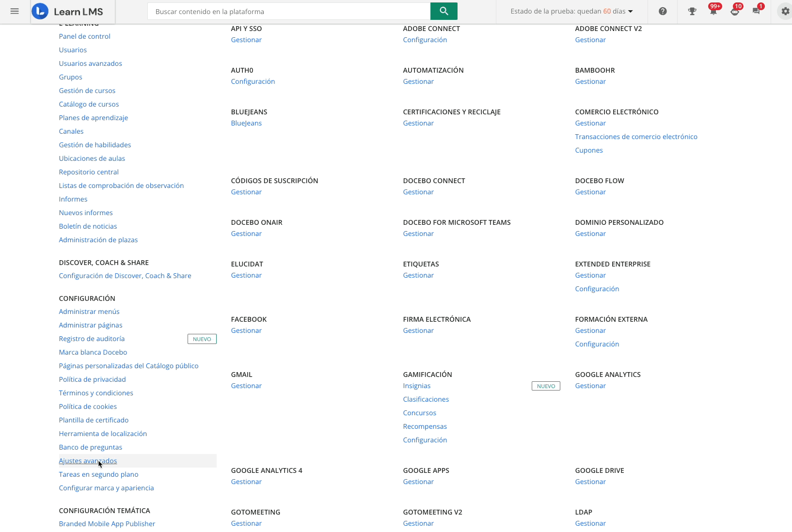Open Administrar páginas
This screenshot has width=792, height=532.
tap(91, 325)
